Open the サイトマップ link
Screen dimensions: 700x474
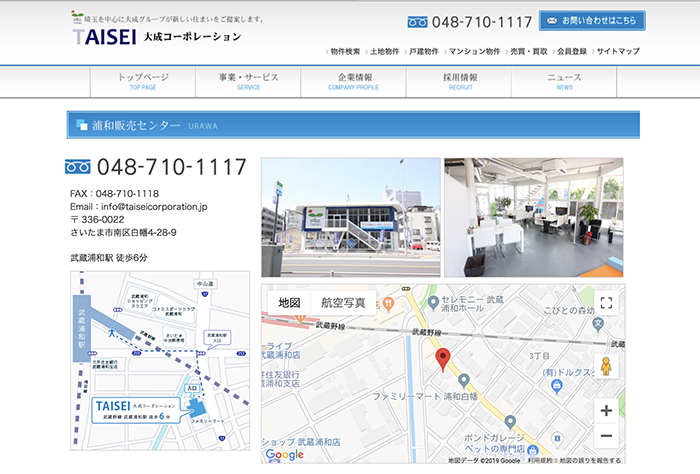coord(618,51)
